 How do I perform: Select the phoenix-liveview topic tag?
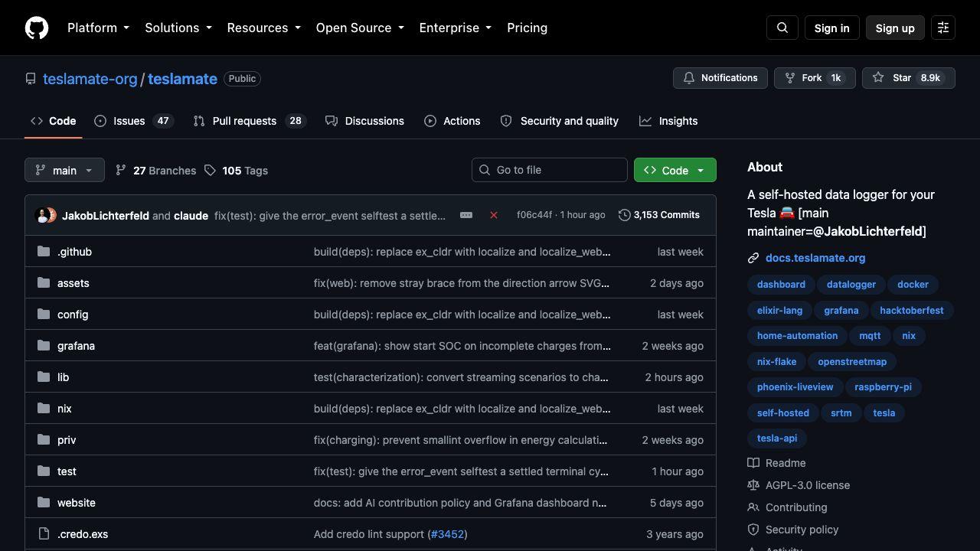pyautogui.click(x=795, y=387)
